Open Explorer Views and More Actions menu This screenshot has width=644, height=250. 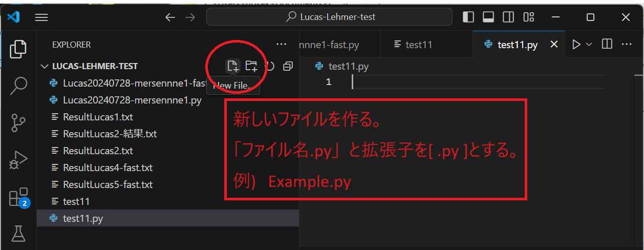click(x=281, y=45)
